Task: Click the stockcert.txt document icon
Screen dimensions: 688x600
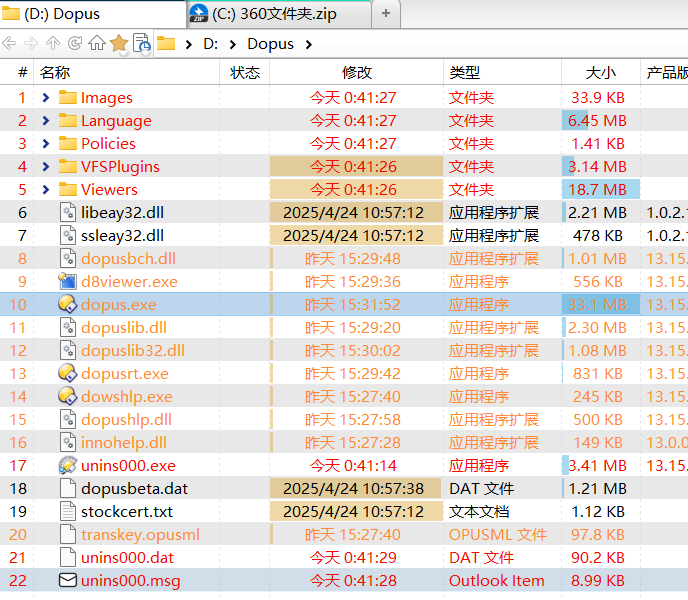Action: click(x=68, y=511)
